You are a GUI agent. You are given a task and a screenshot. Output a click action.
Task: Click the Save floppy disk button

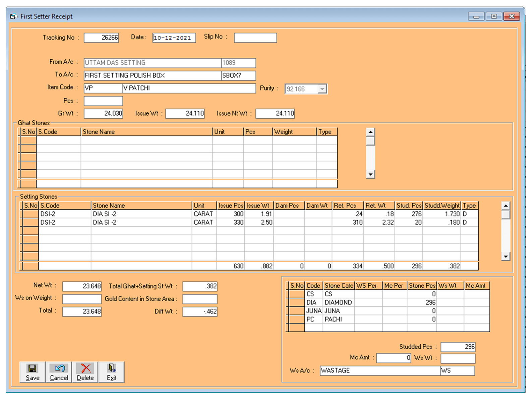tap(33, 372)
